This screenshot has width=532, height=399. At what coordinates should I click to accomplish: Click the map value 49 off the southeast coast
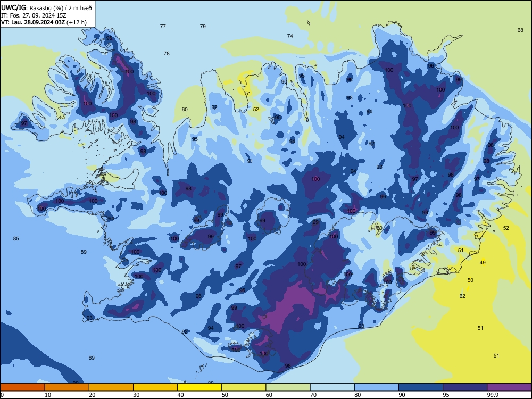[x=483, y=263]
